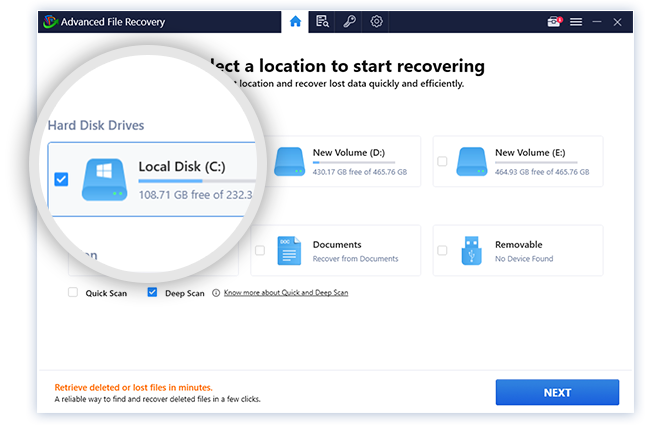Click the Advanced File Recovery logo

point(50,22)
